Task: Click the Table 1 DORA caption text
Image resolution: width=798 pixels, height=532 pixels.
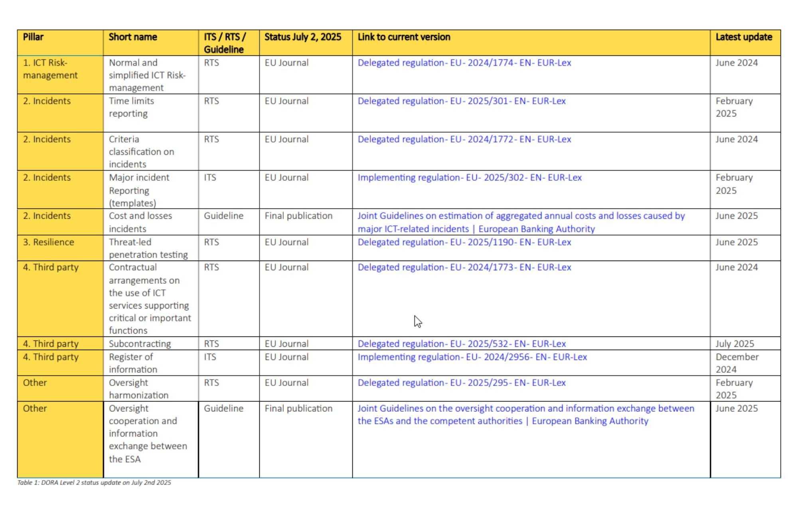Action: (94, 483)
